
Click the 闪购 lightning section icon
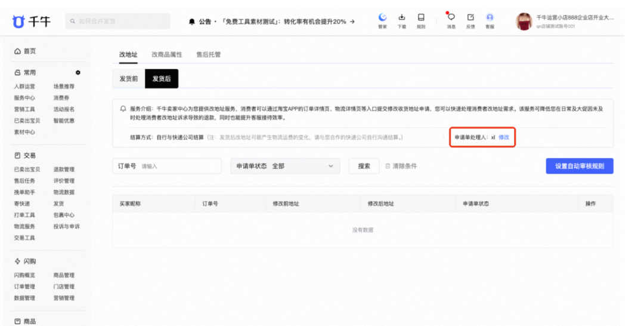coord(17,261)
